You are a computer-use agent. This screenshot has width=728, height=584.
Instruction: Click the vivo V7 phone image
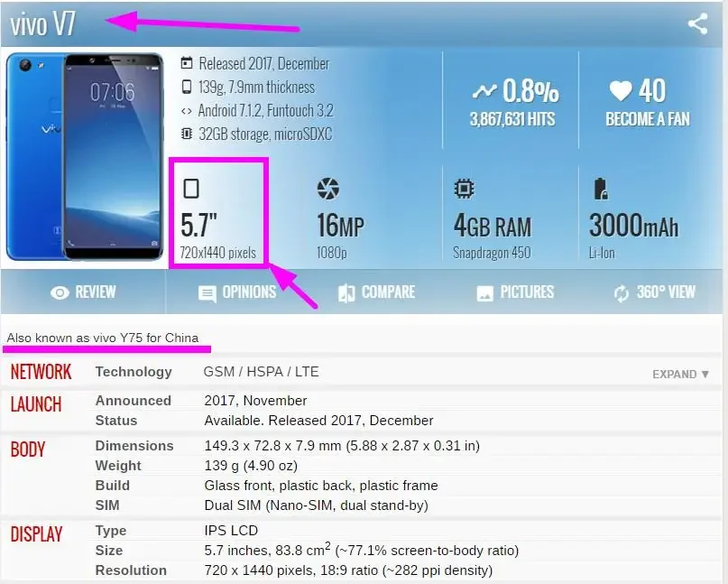tap(85, 156)
